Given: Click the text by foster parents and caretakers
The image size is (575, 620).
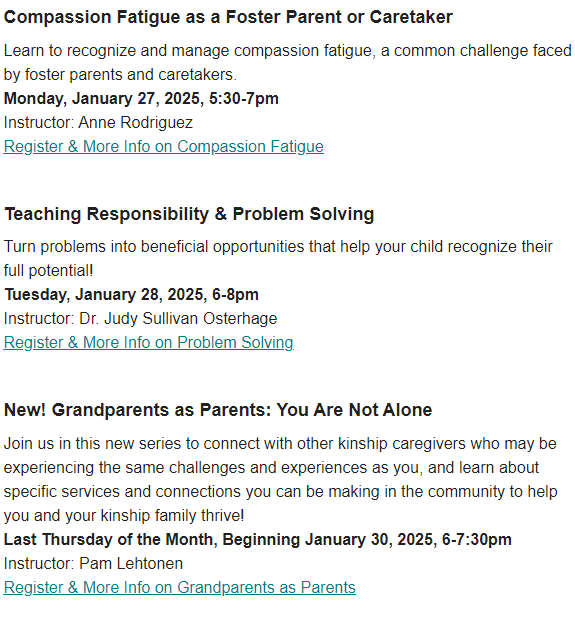Looking at the screenshot, I should pos(120,75).
